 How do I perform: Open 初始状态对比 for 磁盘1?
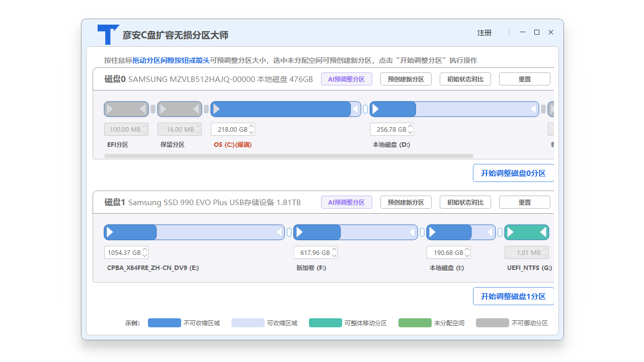(465, 202)
